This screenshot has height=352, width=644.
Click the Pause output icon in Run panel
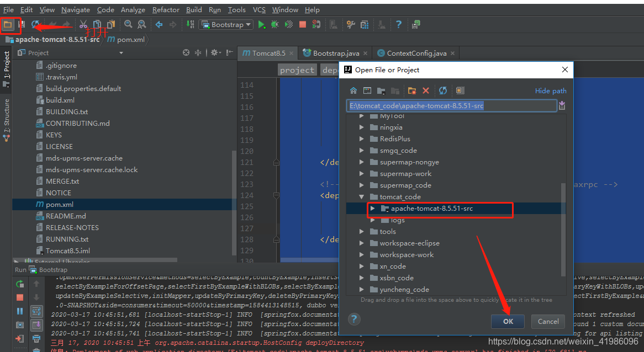click(20, 311)
